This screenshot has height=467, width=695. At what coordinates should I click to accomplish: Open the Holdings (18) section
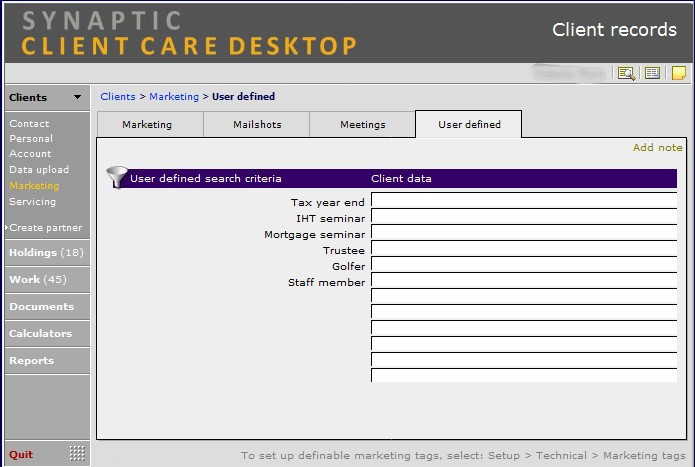click(x=47, y=253)
